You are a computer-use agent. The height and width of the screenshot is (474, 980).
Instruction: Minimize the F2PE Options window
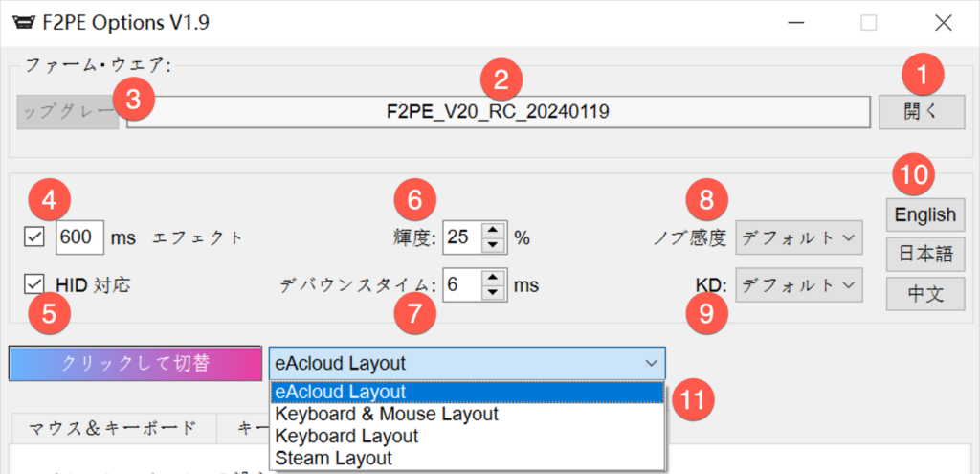(x=795, y=24)
